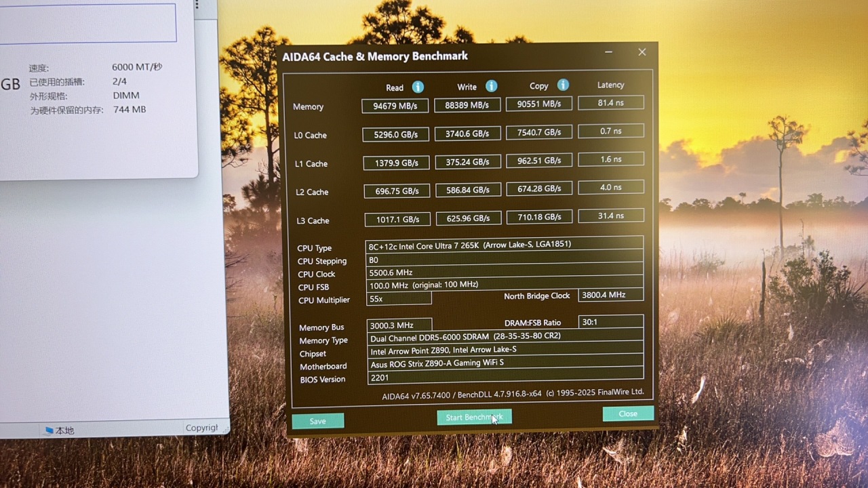This screenshot has width=868, height=488.
Task: Click the DRAM:FSB Ratio value 30:1
Action: click(611, 321)
